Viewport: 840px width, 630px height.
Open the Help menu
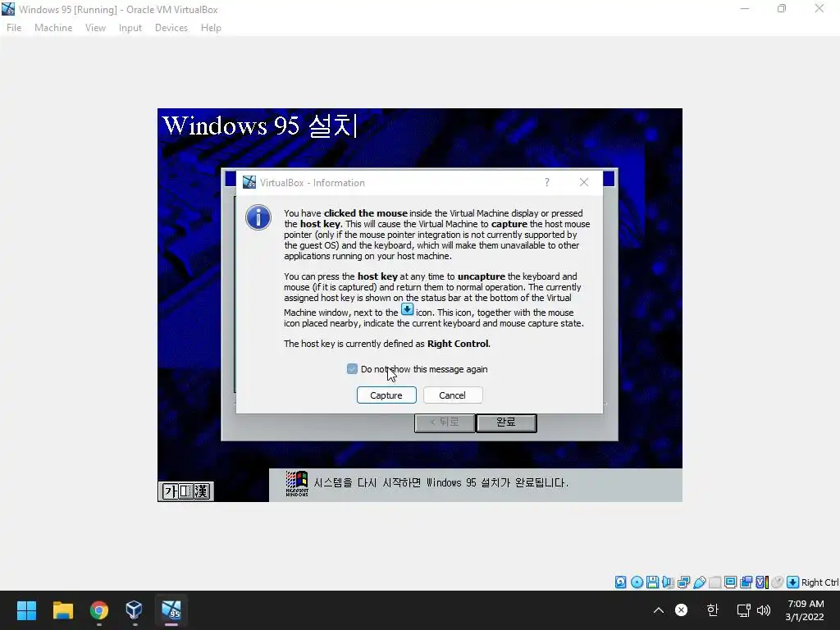[211, 28]
